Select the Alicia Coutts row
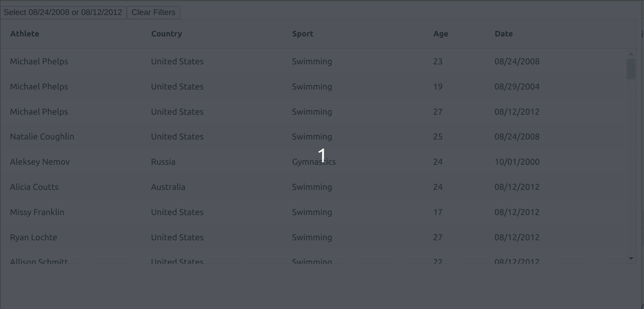The image size is (644, 309). pyautogui.click(x=34, y=187)
